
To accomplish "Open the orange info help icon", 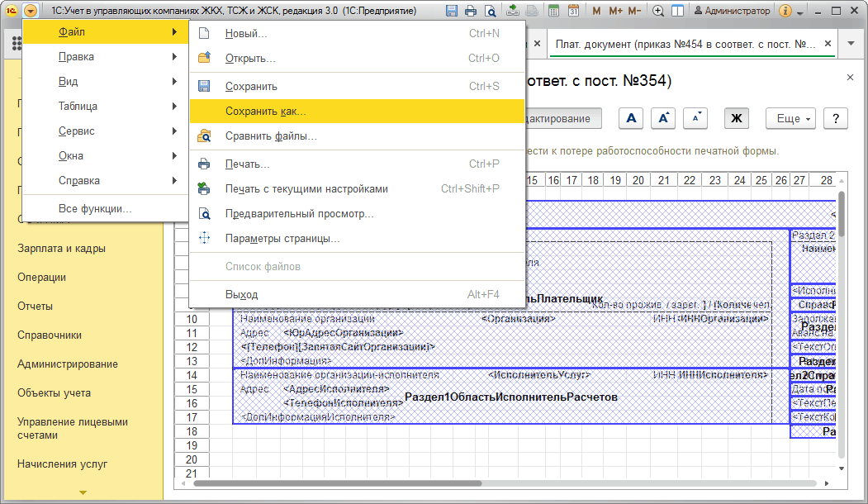I will click(x=785, y=11).
